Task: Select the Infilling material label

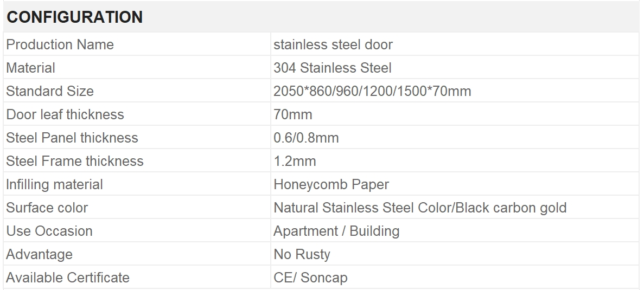Action: [x=54, y=185]
